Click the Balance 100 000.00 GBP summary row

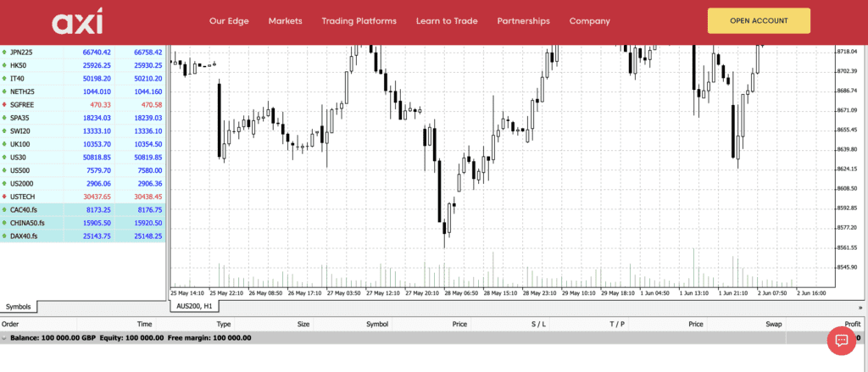431,337
